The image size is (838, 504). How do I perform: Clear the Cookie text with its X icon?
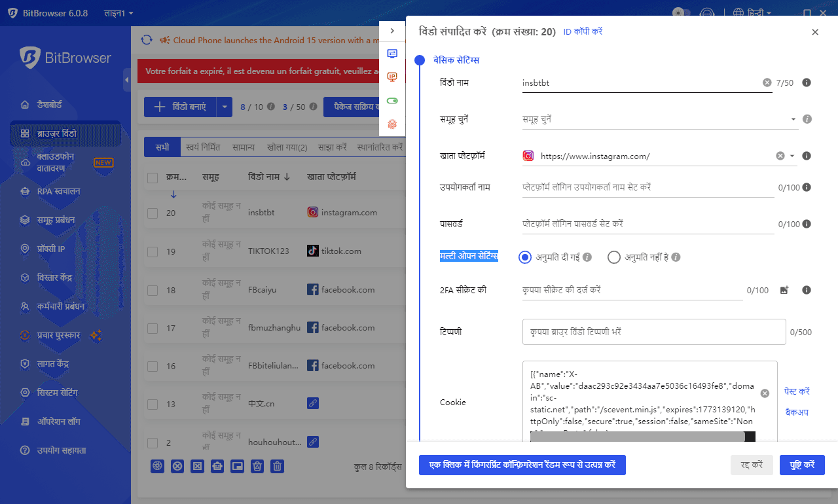765,393
